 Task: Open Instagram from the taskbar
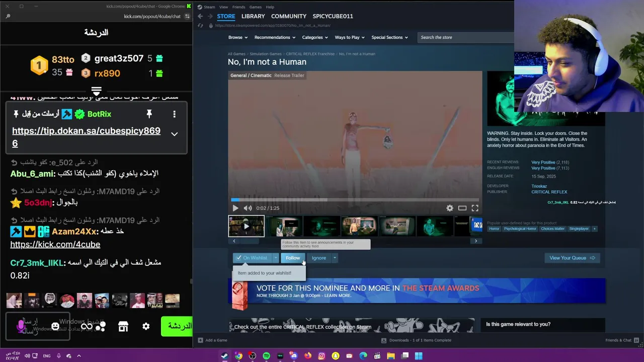(321, 356)
